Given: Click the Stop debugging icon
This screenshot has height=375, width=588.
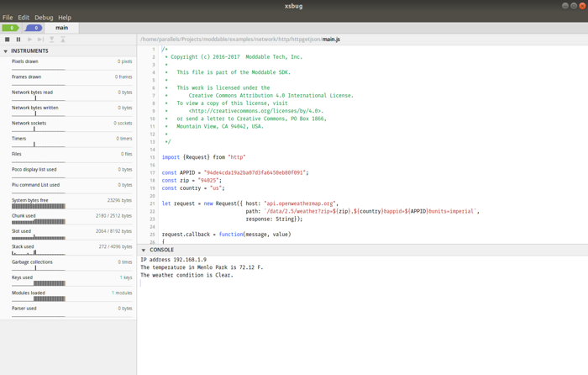Looking at the screenshot, I should pyautogui.click(x=7, y=40).
